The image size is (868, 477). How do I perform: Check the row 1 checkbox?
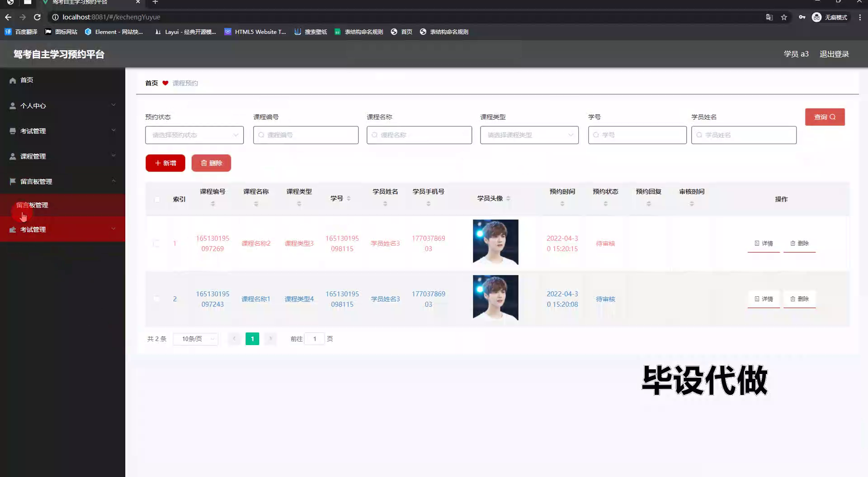click(156, 243)
